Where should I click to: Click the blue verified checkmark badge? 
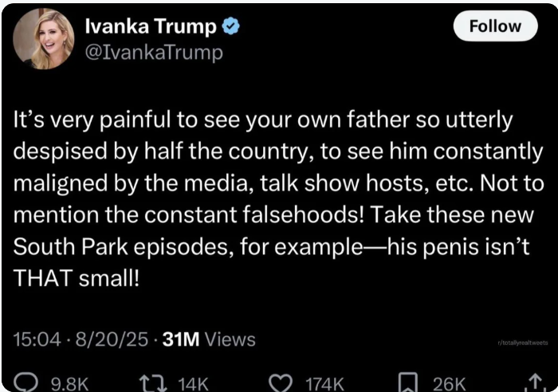point(231,26)
